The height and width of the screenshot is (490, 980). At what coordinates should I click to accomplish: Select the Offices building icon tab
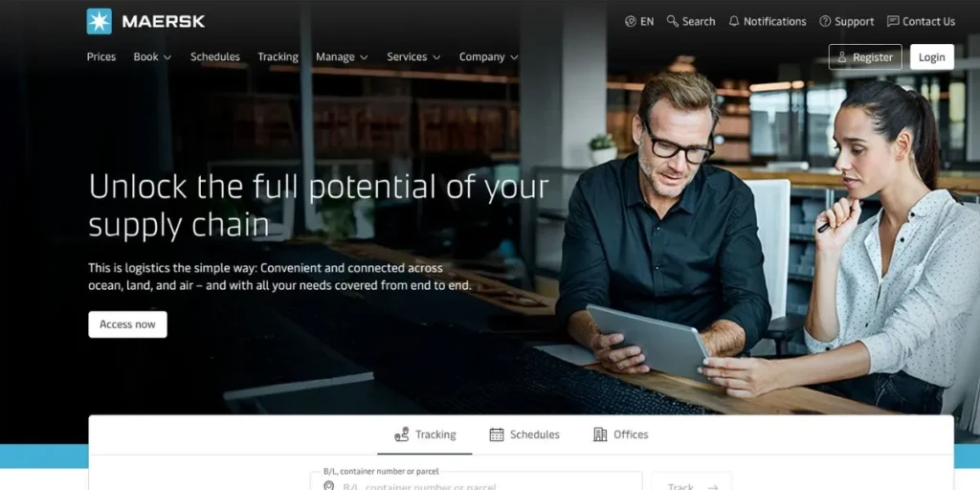point(600,434)
